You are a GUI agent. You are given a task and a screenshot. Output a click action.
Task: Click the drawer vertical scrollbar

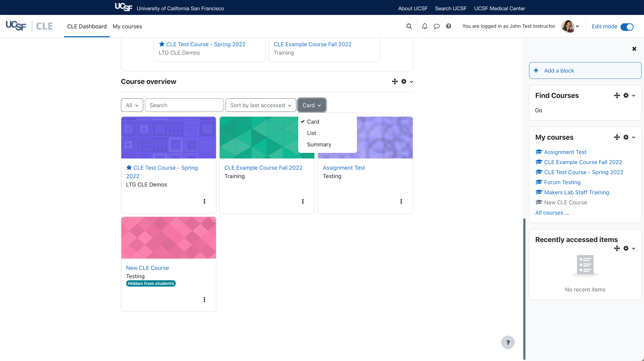pyautogui.click(x=524, y=289)
